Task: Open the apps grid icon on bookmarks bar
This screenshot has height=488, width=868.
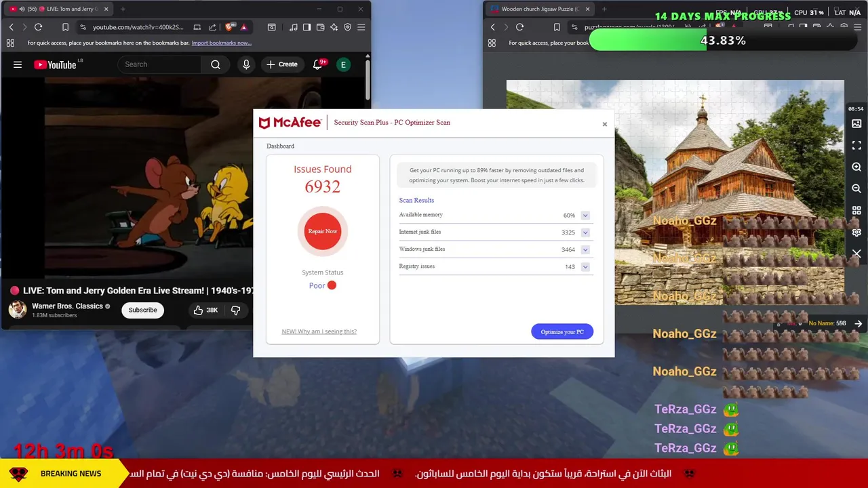Action: point(10,43)
